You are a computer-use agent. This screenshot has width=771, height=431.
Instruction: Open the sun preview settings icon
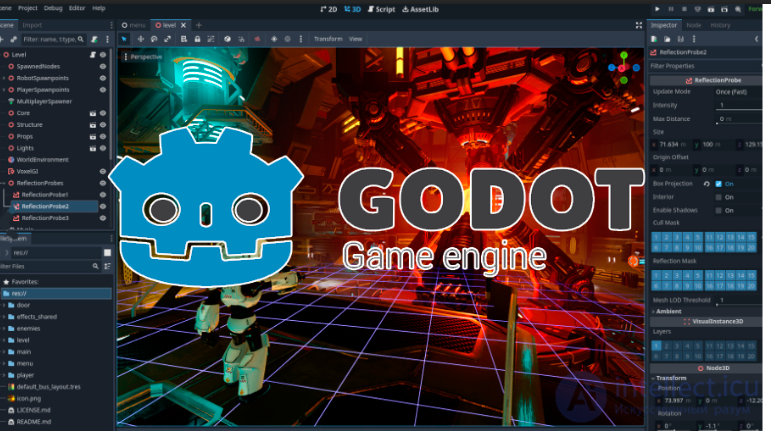(274, 39)
